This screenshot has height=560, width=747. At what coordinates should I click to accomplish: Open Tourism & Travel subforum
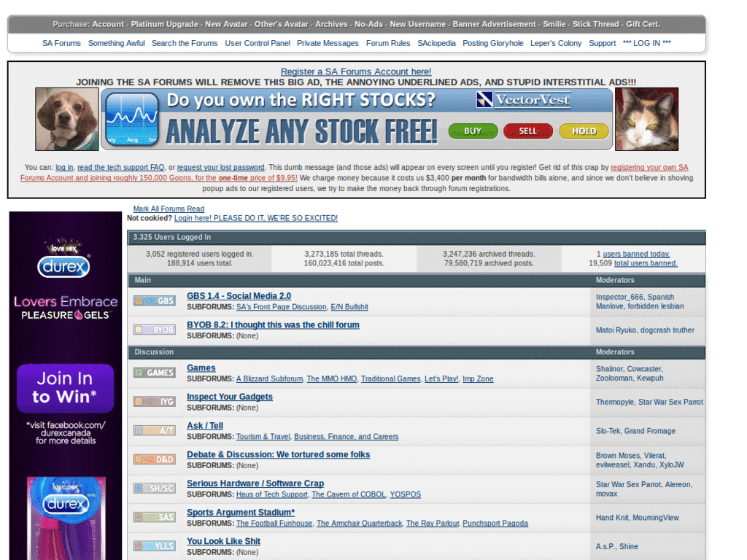point(263,437)
